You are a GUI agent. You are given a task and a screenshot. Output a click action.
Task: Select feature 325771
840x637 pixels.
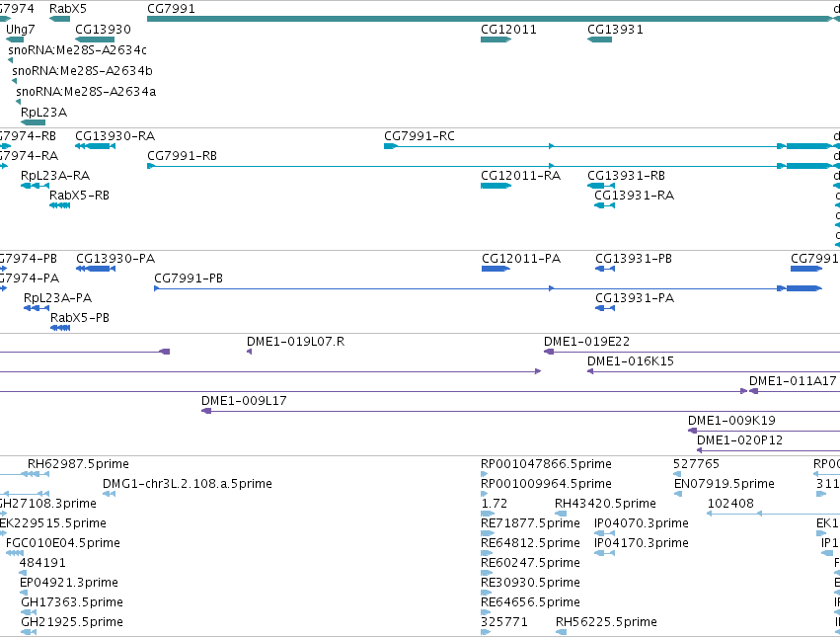[486, 632]
